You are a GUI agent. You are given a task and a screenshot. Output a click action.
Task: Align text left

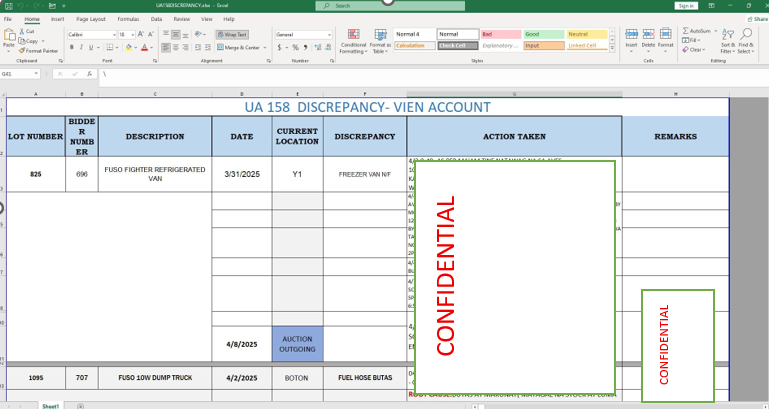pyautogui.click(x=166, y=48)
